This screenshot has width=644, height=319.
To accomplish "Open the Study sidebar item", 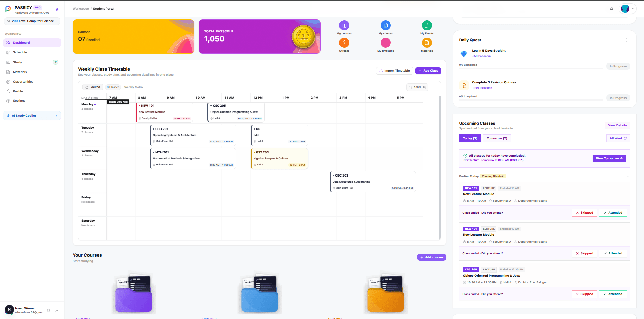I will coord(32,62).
